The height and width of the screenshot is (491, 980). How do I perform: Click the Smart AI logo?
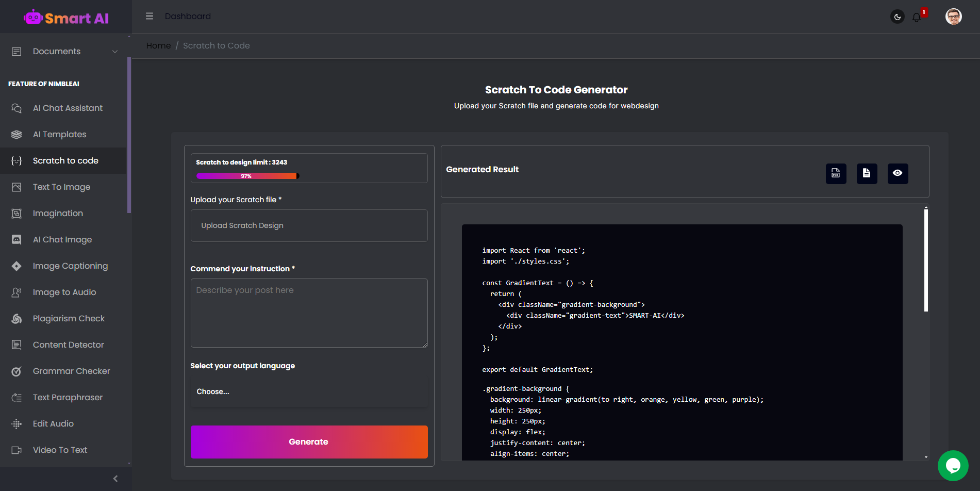click(x=66, y=18)
